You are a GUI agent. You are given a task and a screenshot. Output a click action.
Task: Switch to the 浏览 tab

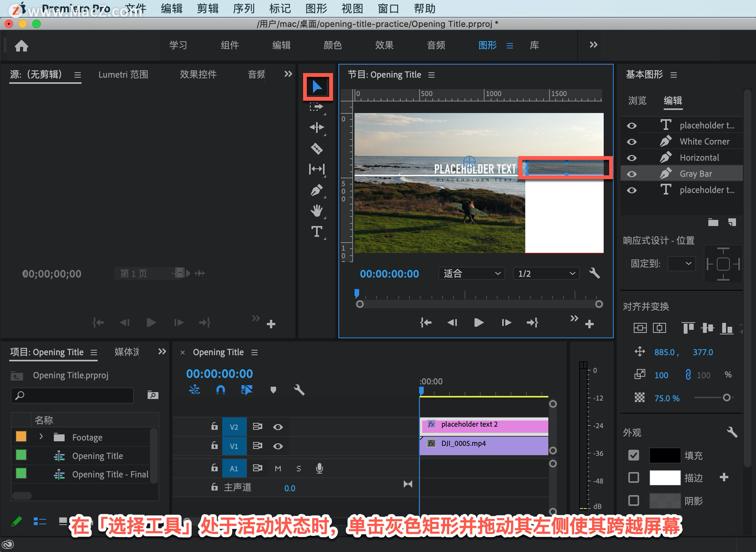(x=637, y=101)
